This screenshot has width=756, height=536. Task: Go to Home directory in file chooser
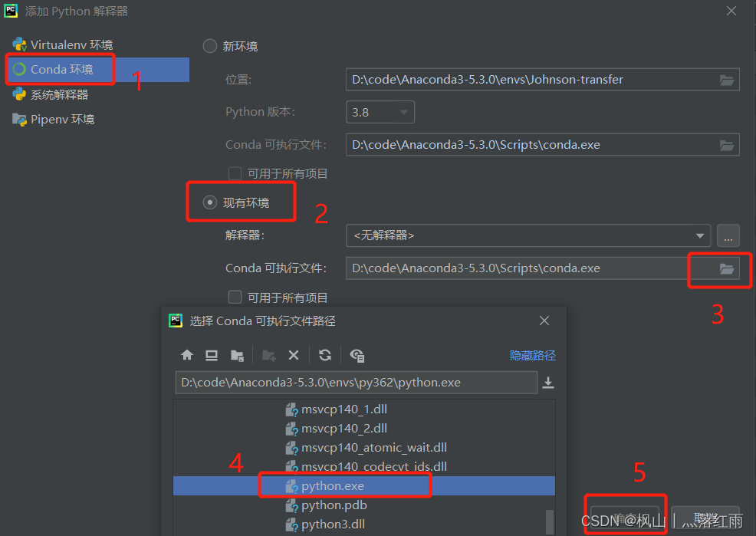click(187, 356)
